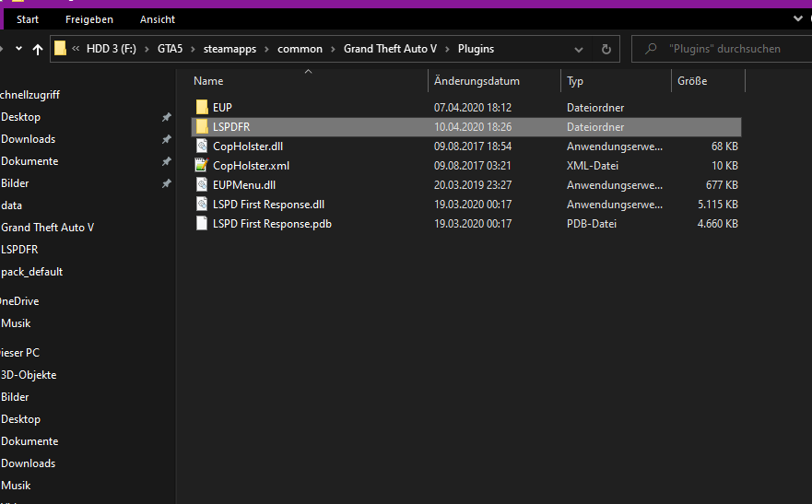Open the address bar history dropdown
This screenshot has height=504, width=812.
click(x=580, y=49)
